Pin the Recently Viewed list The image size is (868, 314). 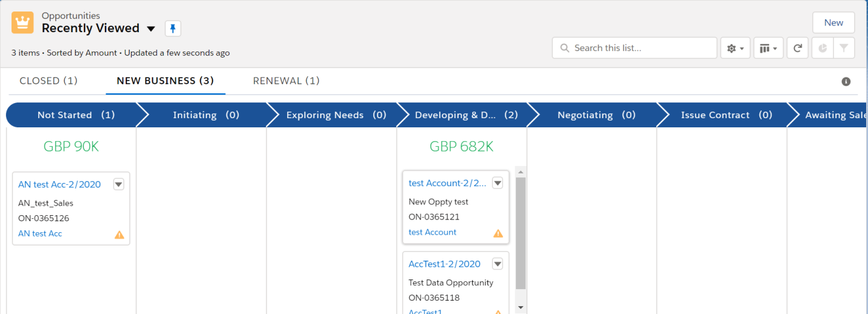coord(173,28)
